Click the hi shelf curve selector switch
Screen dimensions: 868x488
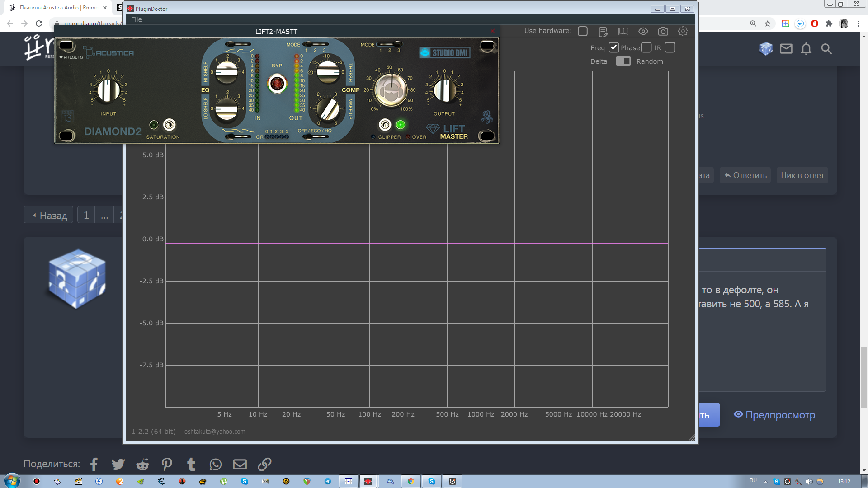(x=238, y=44)
